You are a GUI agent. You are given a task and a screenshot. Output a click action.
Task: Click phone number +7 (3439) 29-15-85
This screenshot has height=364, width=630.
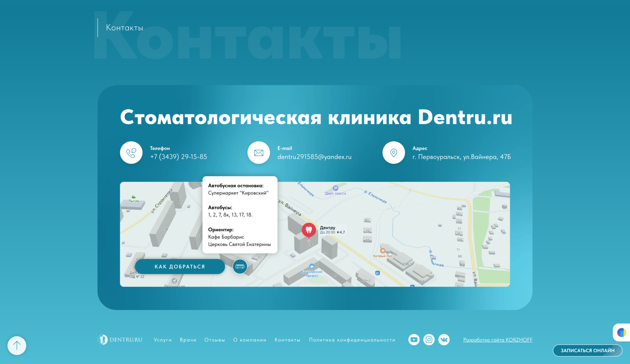(178, 157)
